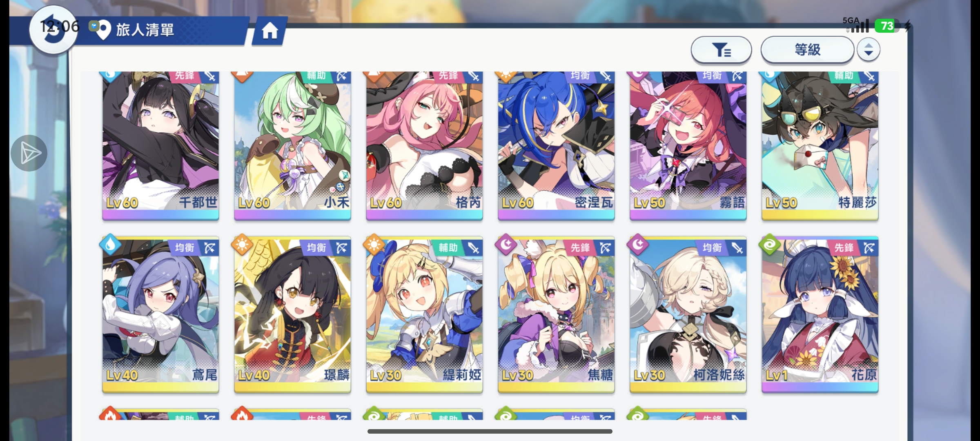Click the back arrow circle button
Screen dimensions: 980x441
[x=53, y=31]
